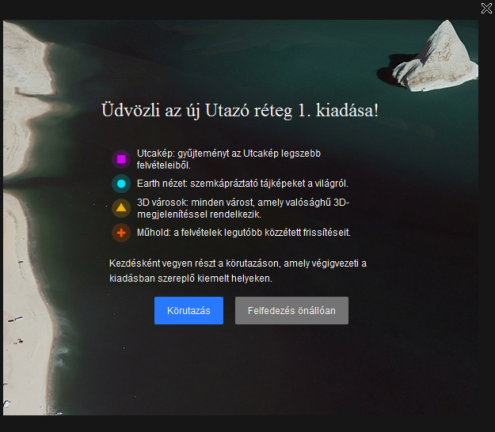
Task: Click the Műhold description line
Action: point(243,232)
